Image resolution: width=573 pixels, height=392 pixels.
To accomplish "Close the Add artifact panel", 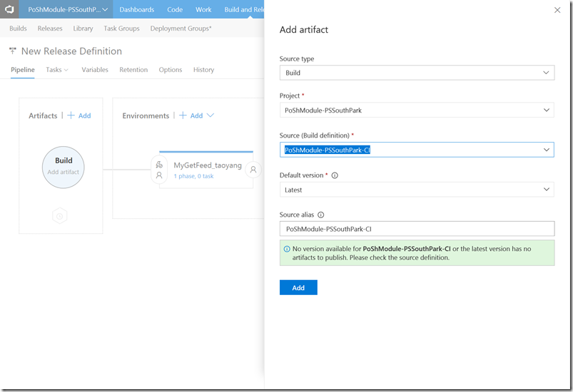I will pos(557,10).
